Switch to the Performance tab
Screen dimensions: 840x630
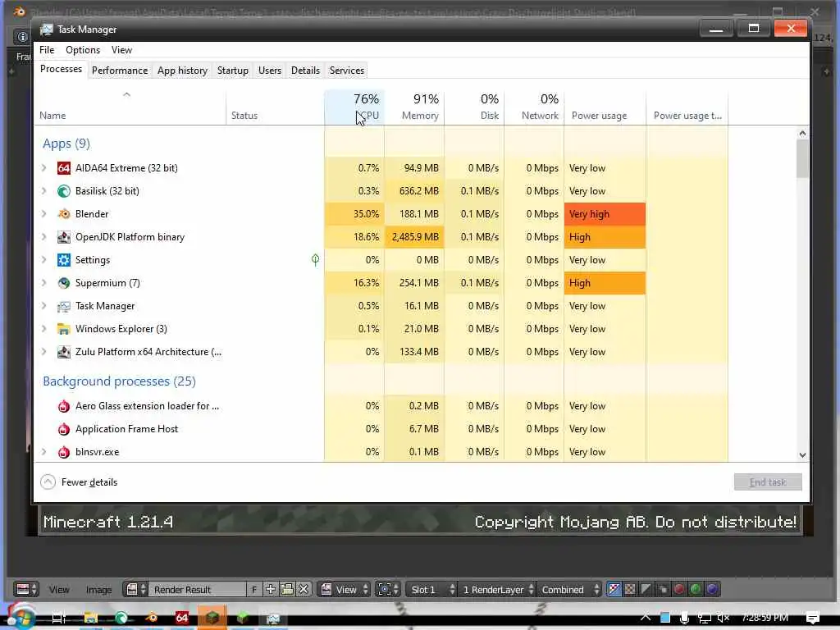120,71
